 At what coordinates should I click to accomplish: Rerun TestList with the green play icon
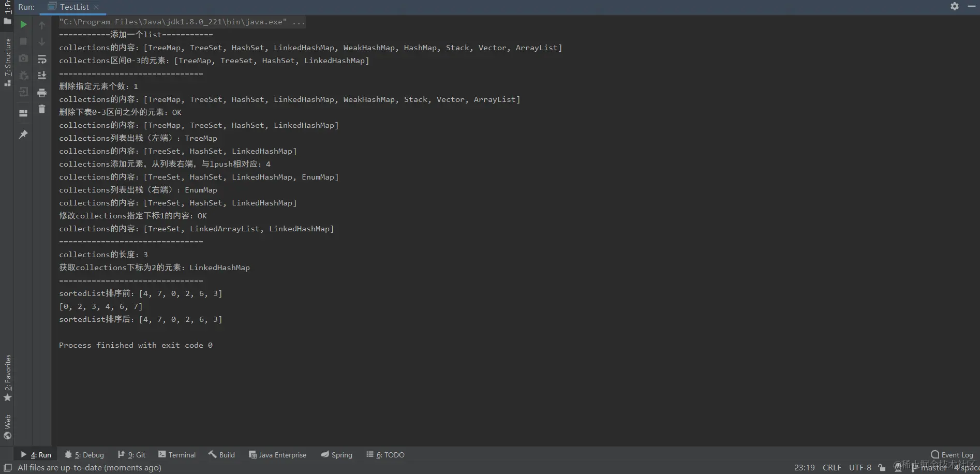click(x=23, y=24)
